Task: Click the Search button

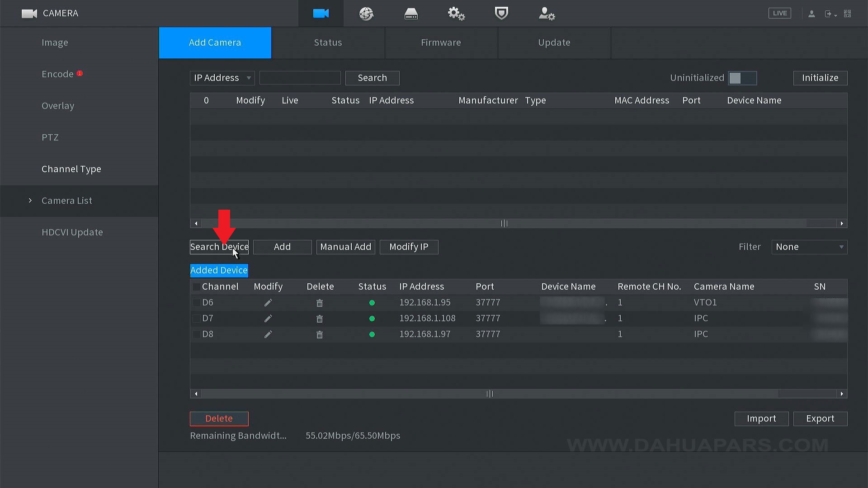Action: pos(372,78)
